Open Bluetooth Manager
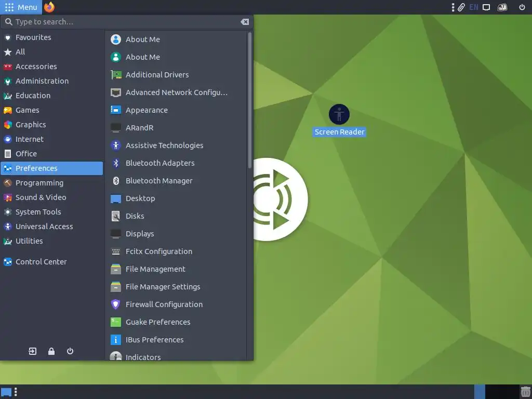Image resolution: width=532 pixels, height=399 pixels. pyautogui.click(x=177, y=181)
